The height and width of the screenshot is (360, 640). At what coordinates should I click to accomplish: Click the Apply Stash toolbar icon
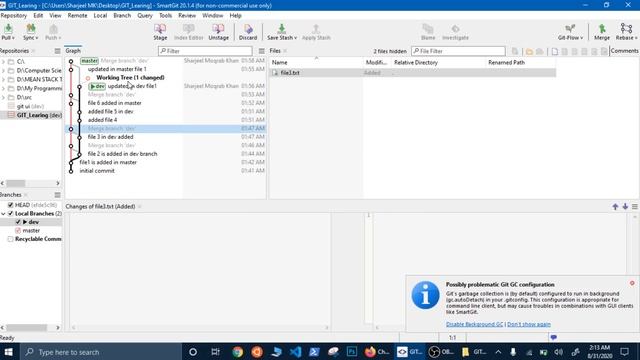[316, 29]
